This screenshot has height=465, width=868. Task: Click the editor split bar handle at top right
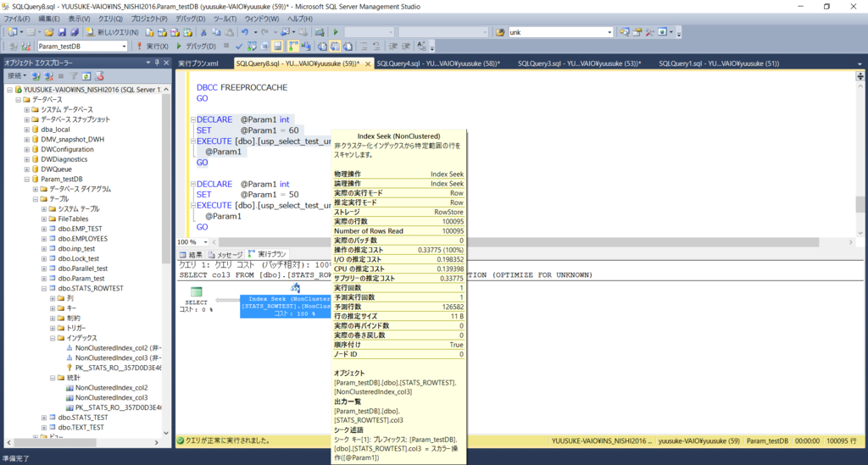(860, 76)
